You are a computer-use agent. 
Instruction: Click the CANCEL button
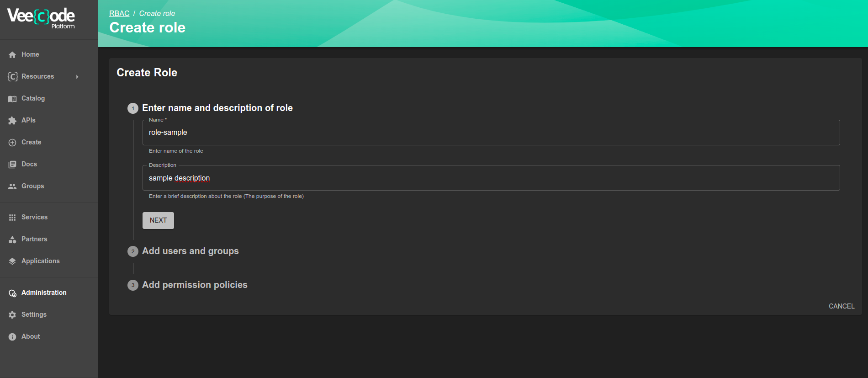point(841,306)
